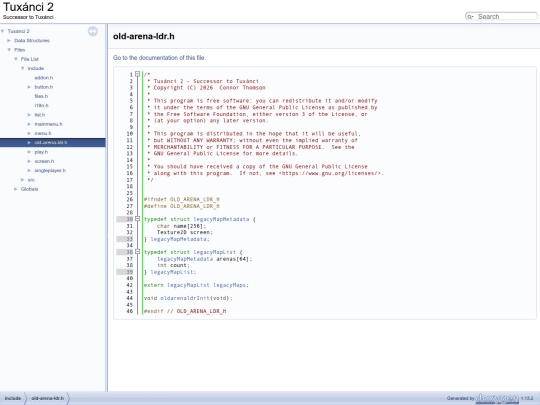The image size is (540, 405).
Task: Follow 'Go to the documentation of this file' link
Action: pyautogui.click(x=159, y=58)
